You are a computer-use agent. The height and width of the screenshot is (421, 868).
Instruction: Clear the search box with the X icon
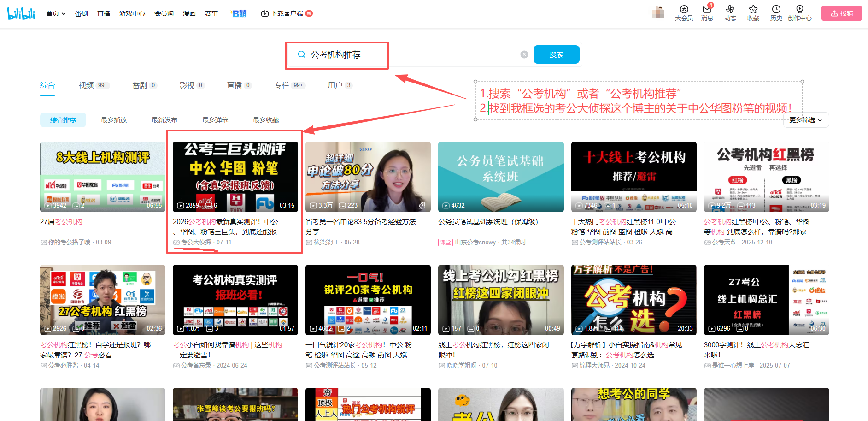[x=524, y=54]
